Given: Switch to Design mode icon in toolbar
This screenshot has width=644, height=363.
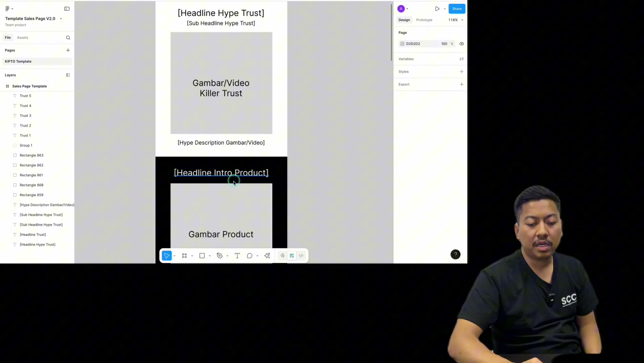Looking at the screenshot, I should coord(292,256).
